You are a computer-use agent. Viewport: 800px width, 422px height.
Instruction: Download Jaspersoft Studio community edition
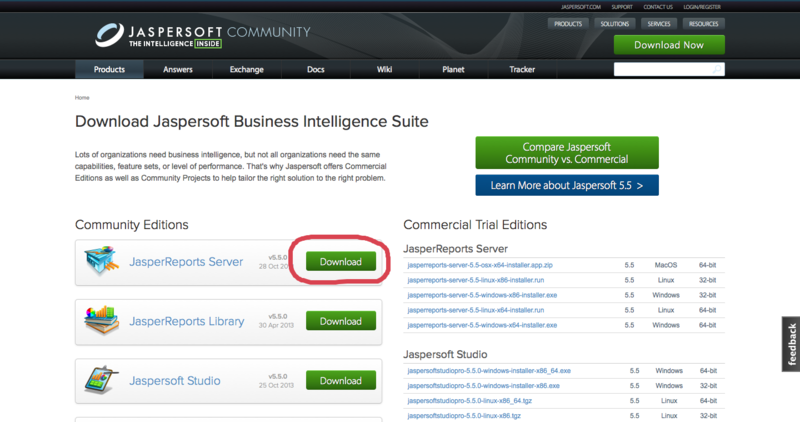pyautogui.click(x=341, y=381)
